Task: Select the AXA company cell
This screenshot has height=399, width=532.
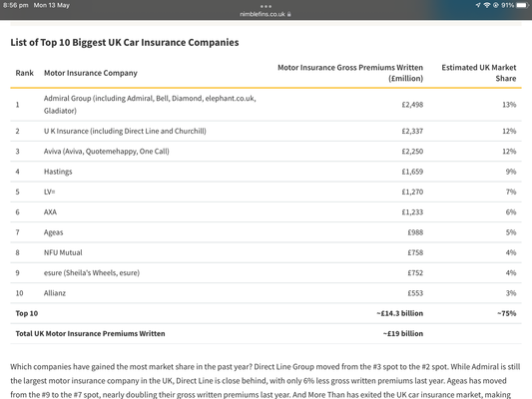Action: click(x=50, y=212)
